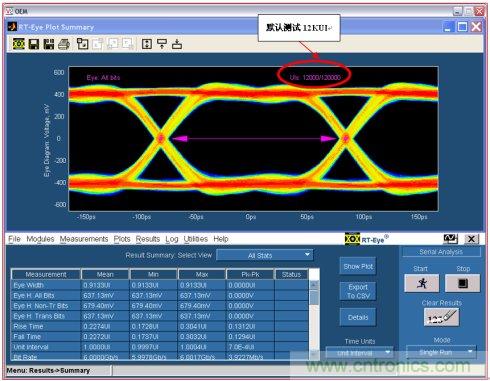Click the printer icon
Image resolution: width=490 pixels, height=381 pixels.
pyautogui.click(x=64, y=44)
